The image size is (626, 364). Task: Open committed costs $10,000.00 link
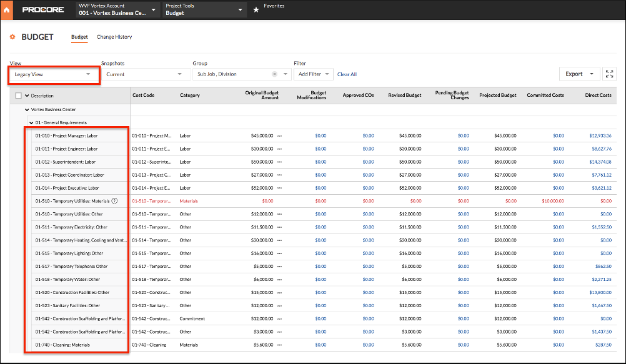coord(552,201)
